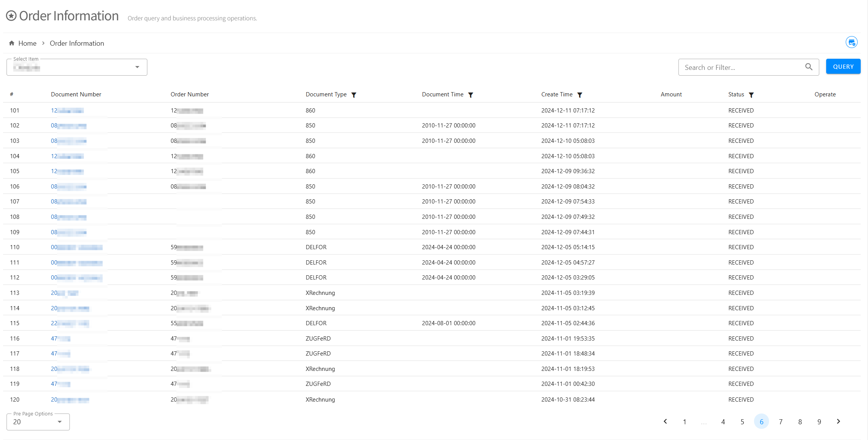Navigate to Order Information breadcrumb
868x440 pixels.
[x=77, y=43]
